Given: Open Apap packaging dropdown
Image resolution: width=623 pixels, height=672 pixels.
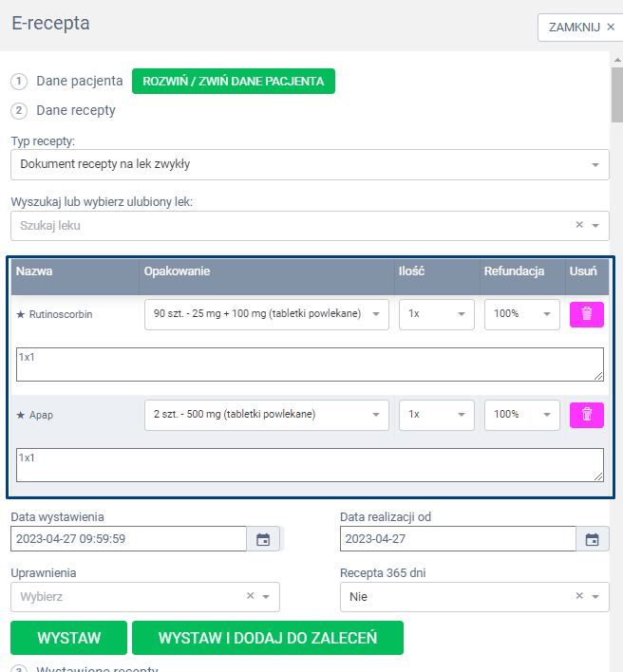Looking at the screenshot, I should pyautogui.click(x=266, y=415).
